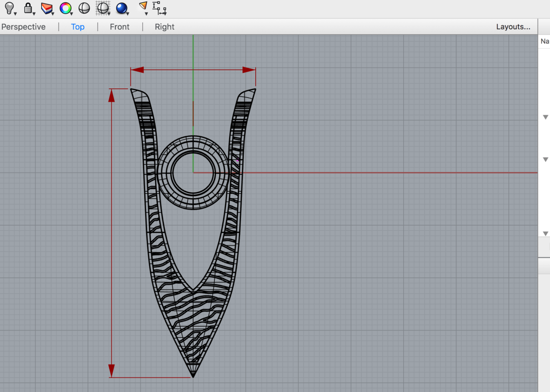This screenshot has width=550, height=392.
Task: Select the gridded wireframe sphere icon
Action: pos(102,8)
